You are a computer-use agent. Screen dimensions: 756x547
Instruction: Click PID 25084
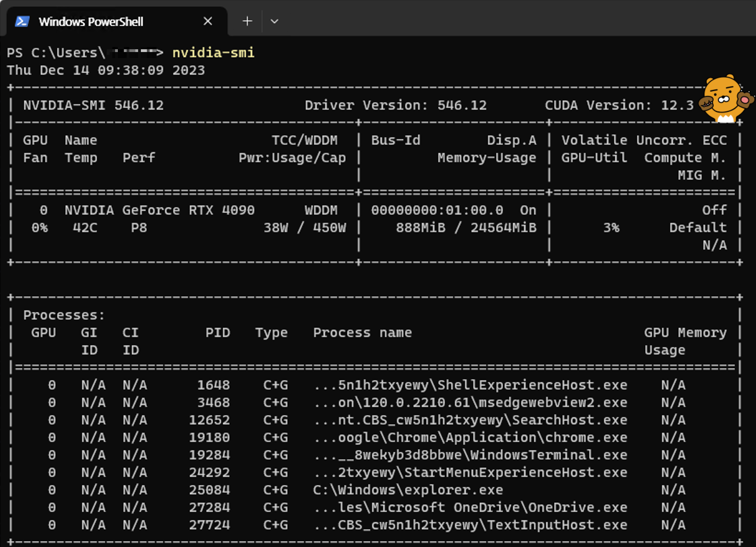click(209, 490)
